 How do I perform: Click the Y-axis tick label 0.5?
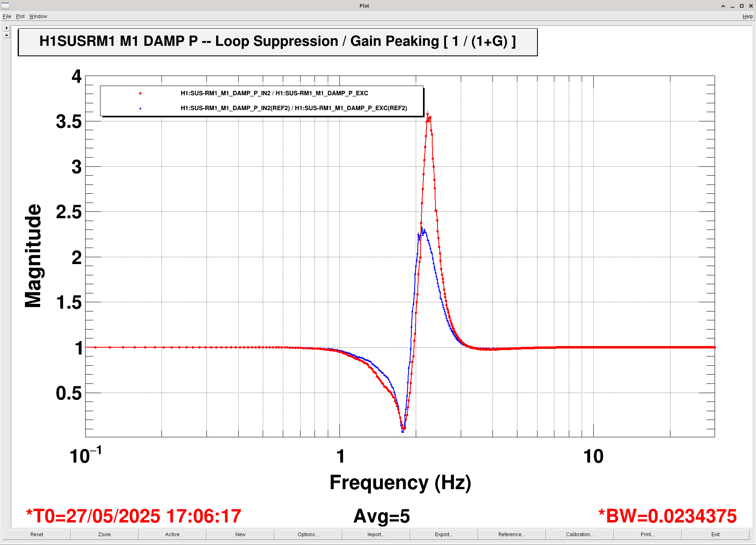pos(69,393)
